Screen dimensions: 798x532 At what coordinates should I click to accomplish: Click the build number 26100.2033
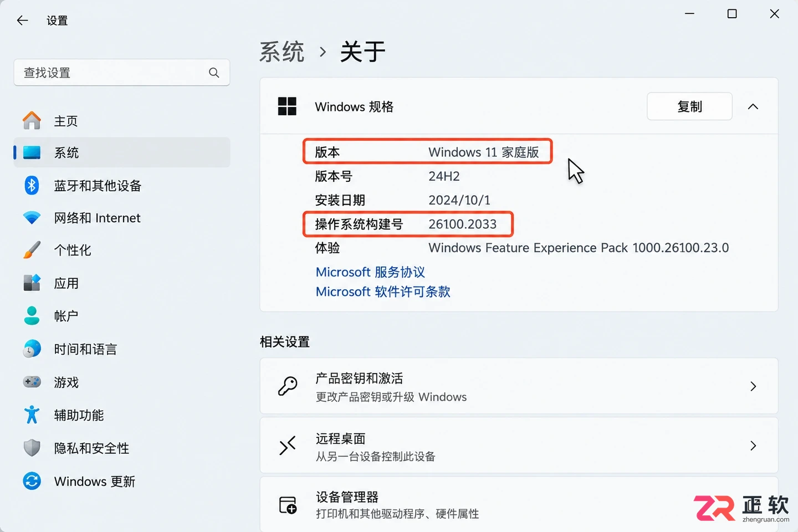pyautogui.click(x=462, y=224)
